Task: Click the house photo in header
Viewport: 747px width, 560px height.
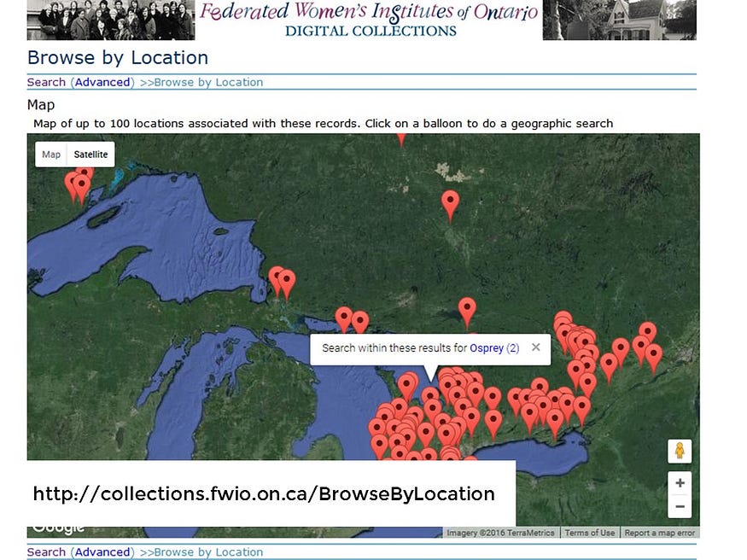Action: (x=619, y=20)
